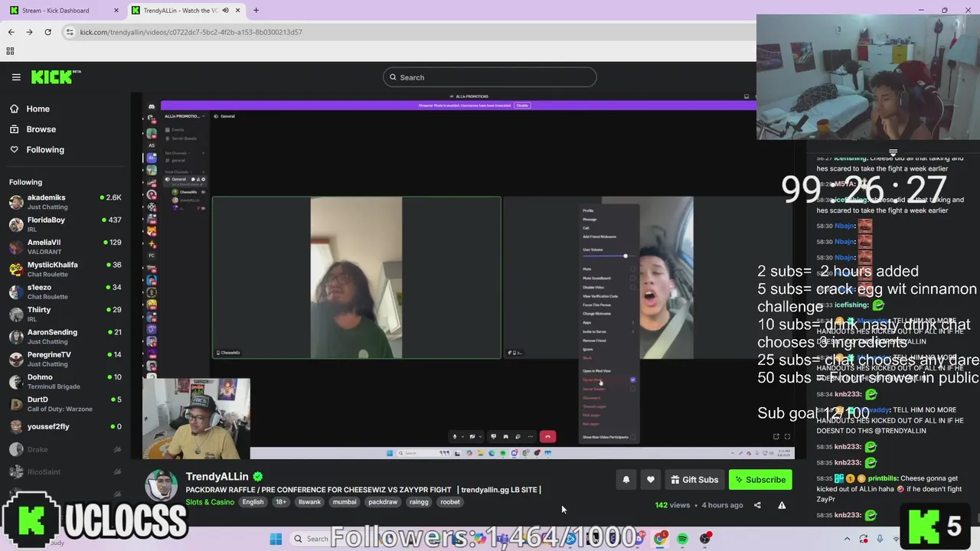Click the video title text
980x551 pixels.
pyautogui.click(x=363, y=490)
